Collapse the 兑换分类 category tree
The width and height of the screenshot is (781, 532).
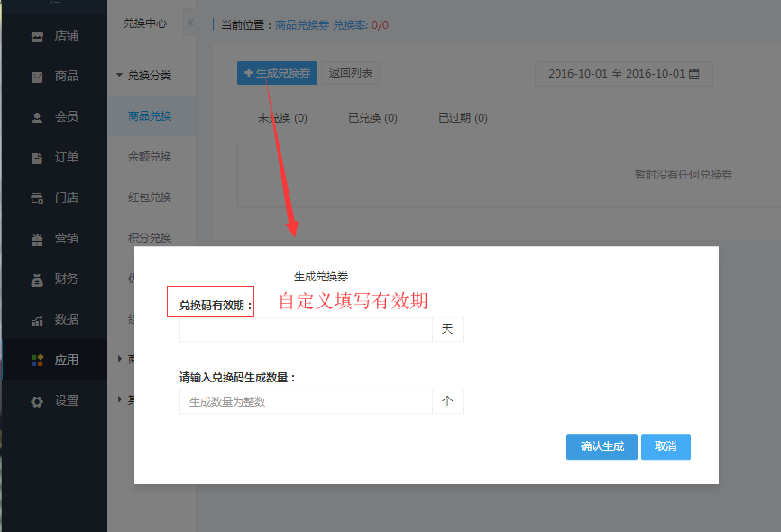[119, 75]
